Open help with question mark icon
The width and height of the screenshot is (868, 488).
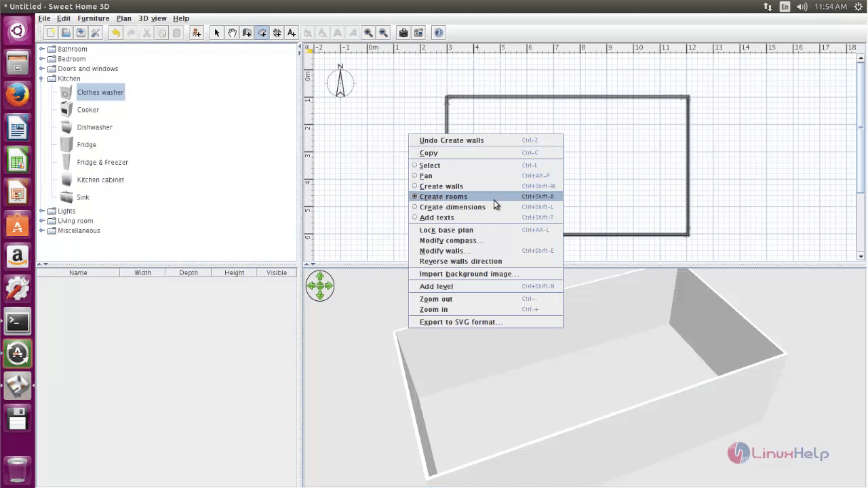[x=439, y=33]
